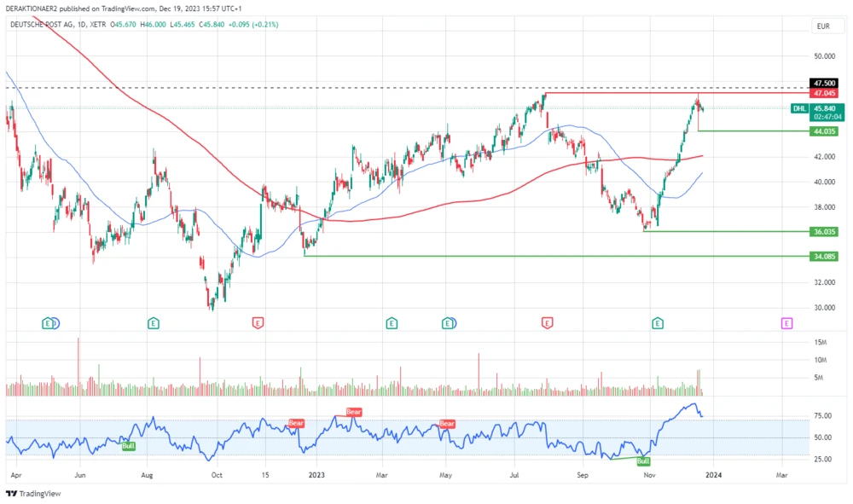Click the Bull label near August on RSI
Screen dimensions: 853x504
(x=129, y=445)
